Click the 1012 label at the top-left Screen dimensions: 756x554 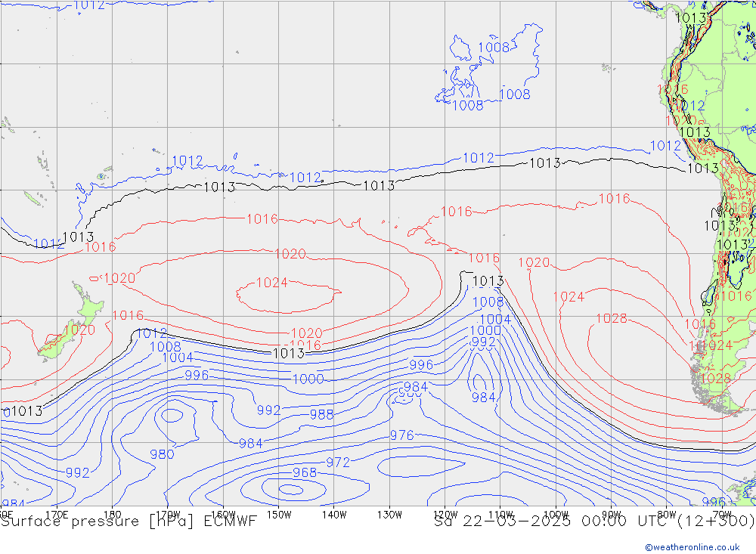click(89, 5)
